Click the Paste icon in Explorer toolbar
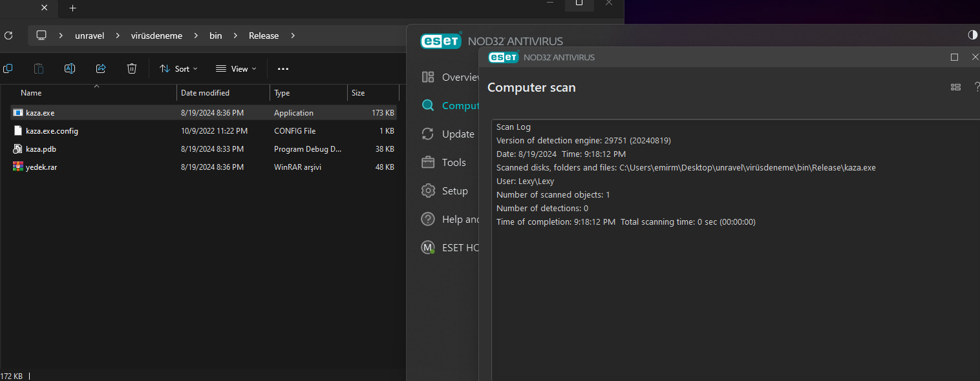This screenshot has width=980, height=381. [39, 68]
